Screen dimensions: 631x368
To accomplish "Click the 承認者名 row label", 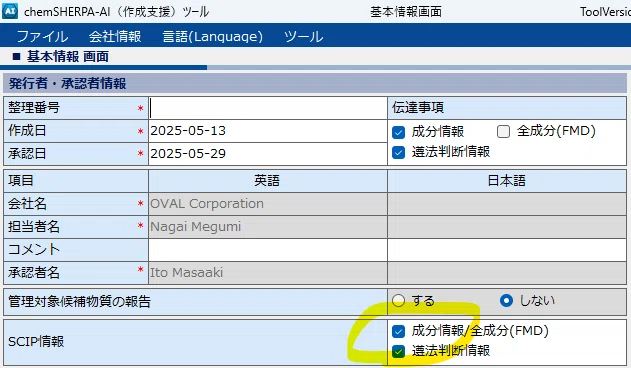I will coord(34,273).
